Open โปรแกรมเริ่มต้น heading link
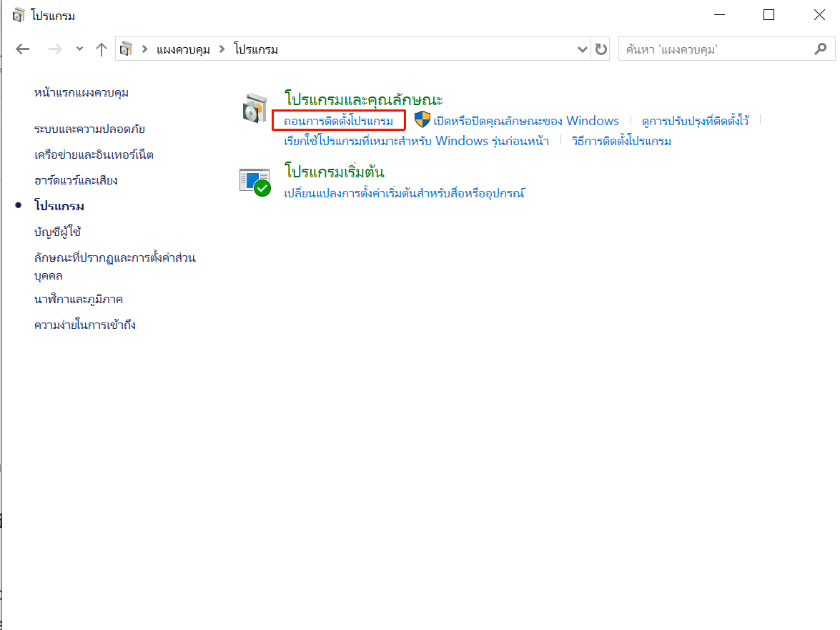 335,172
